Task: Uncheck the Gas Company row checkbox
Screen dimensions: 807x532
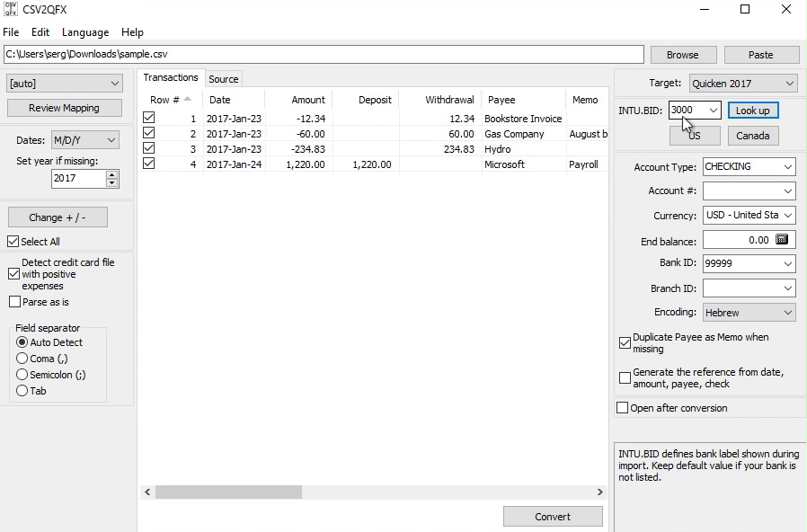Action: tap(149, 133)
